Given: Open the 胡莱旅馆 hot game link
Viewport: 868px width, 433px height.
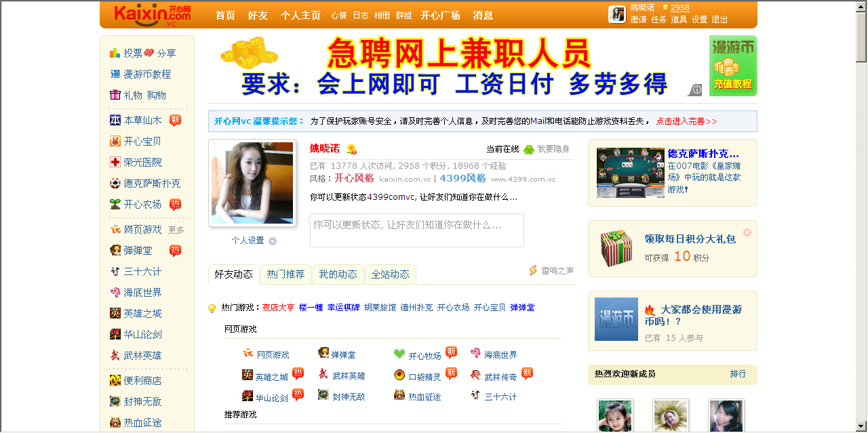Looking at the screenshot, I should point(380,308).
